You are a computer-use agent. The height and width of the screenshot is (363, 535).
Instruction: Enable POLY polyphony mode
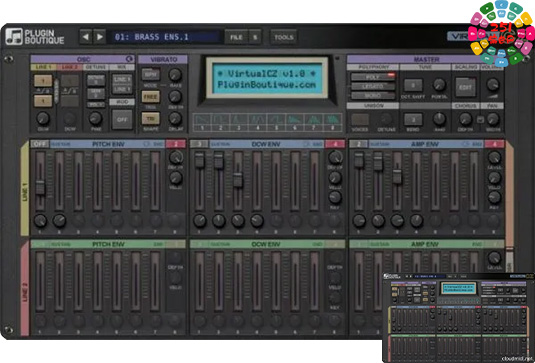point(373,77)
